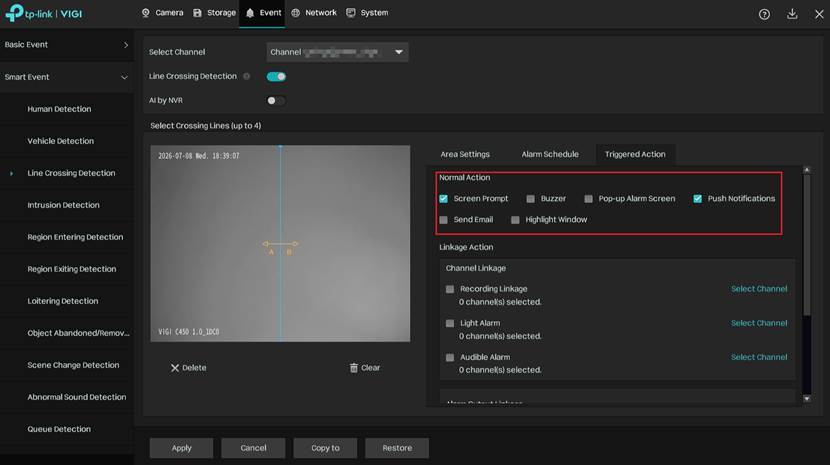Click the trash icon next to Clear
This screenshot has width=830, height=465.
(x=354, y=368)
